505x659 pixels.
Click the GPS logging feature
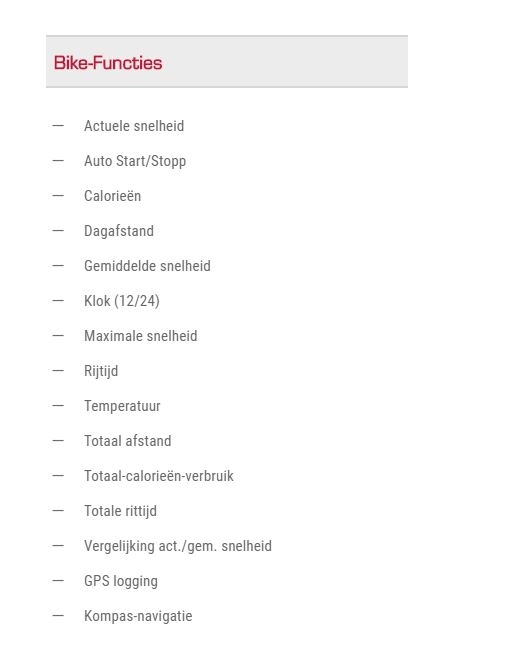click(x=121, y=581)
